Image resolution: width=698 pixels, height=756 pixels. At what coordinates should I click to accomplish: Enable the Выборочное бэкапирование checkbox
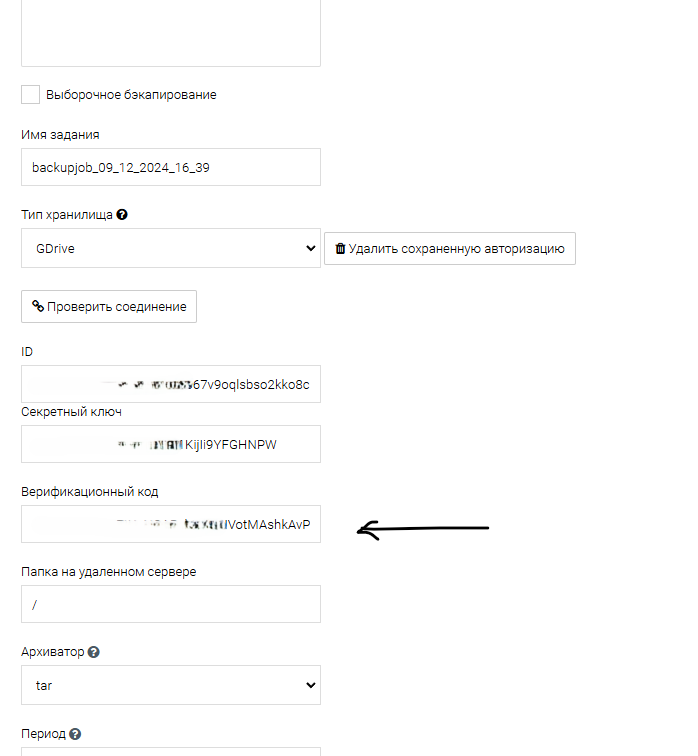click(30, 95)
